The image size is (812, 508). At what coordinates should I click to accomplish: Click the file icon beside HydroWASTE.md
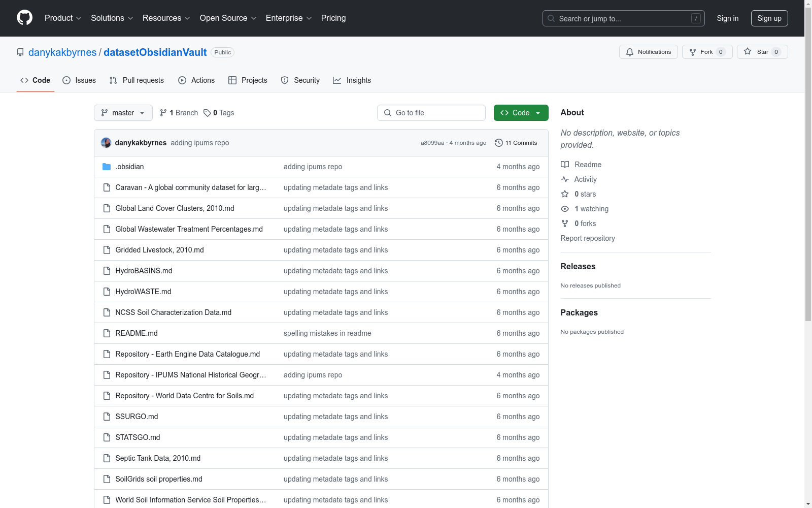(107, 292)
